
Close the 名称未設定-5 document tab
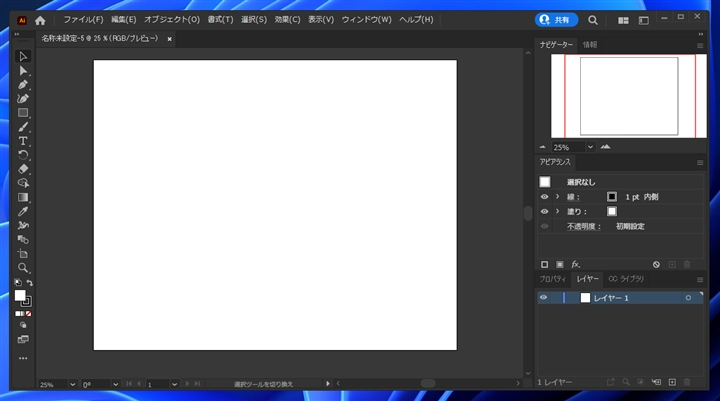pyautogui.click(x=169, y=39)
